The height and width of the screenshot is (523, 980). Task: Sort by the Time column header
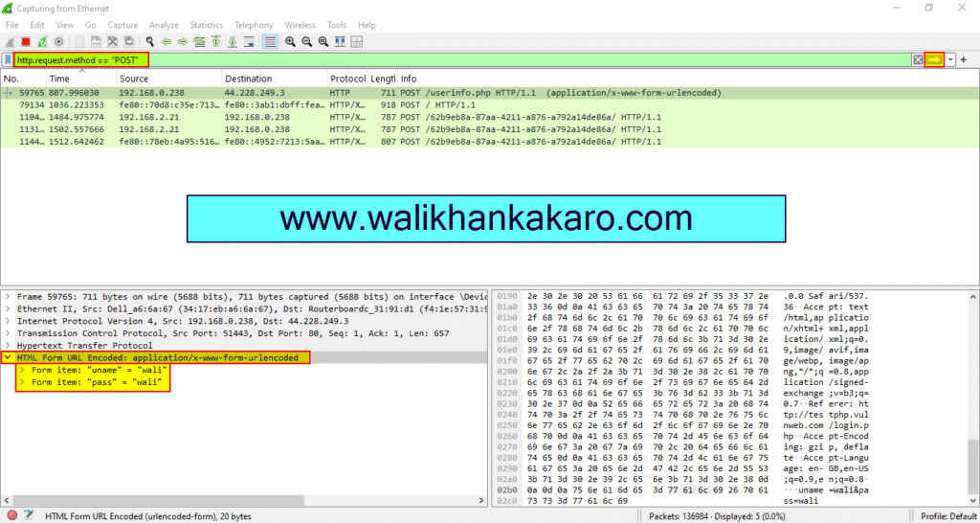[x=82, y=79]
